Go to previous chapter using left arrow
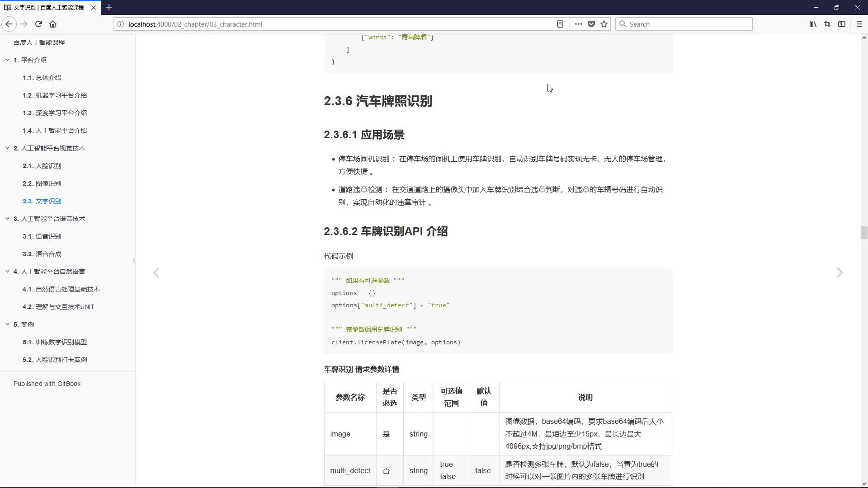 (x=156, y=272)
